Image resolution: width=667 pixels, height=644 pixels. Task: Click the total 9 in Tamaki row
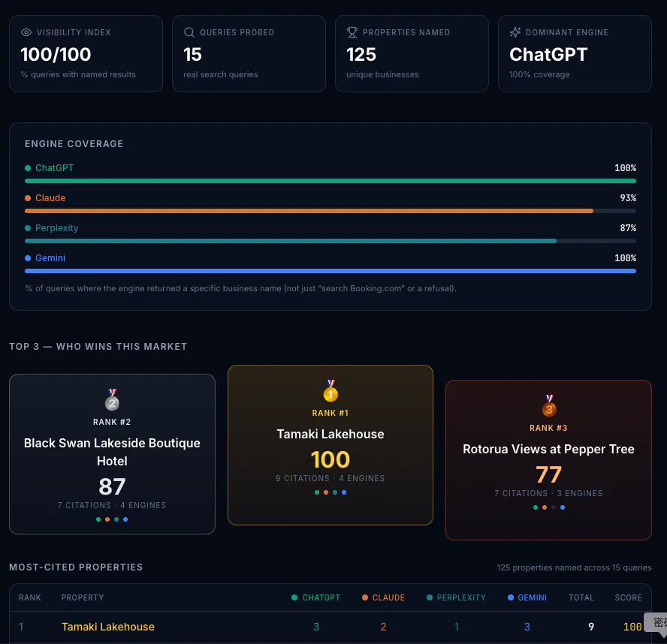click(591, 627)
